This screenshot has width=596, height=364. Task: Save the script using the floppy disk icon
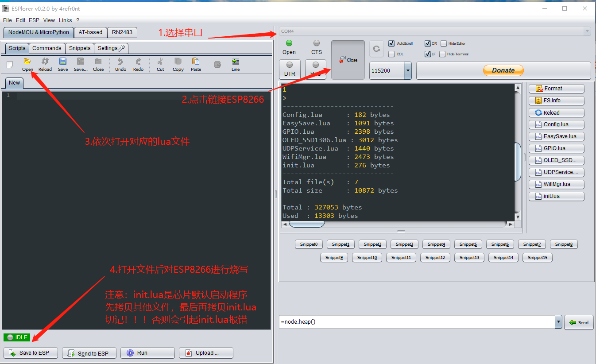63,64
